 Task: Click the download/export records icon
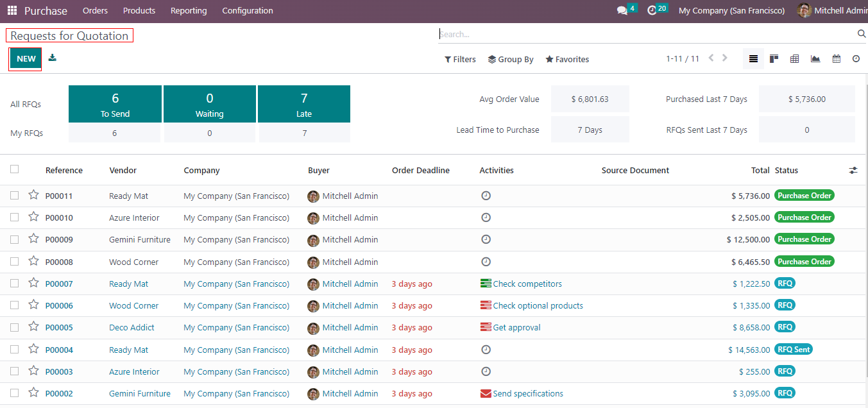point(53,58)
